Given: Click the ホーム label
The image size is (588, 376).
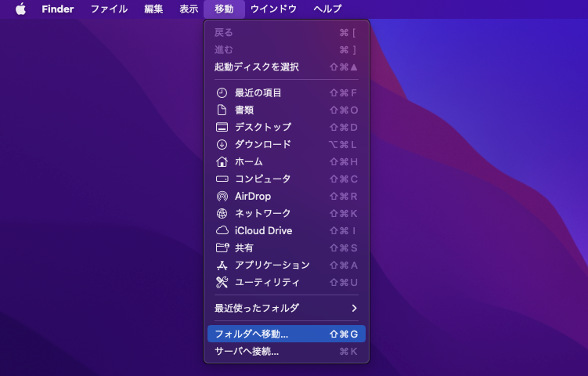Looking at the screenshot, I should [x=249, y=161].
